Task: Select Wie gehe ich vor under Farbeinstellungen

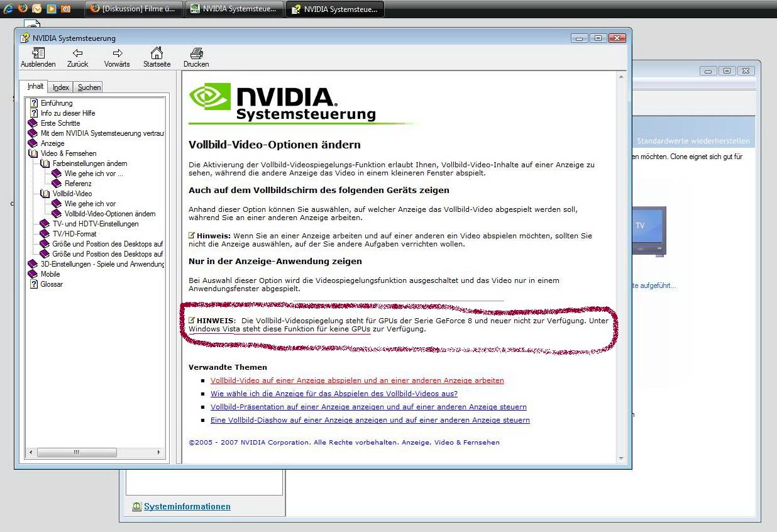Action: pos(94,174)
